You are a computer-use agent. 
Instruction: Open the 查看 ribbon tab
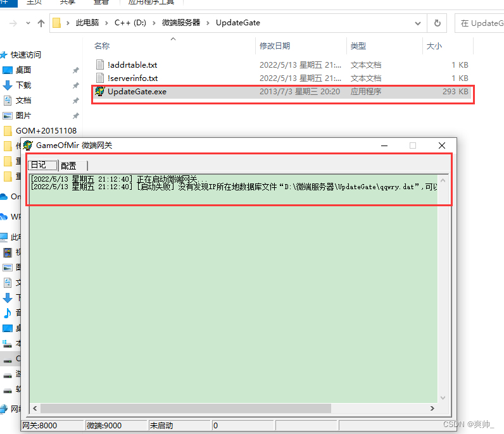[x=101, y=3]
